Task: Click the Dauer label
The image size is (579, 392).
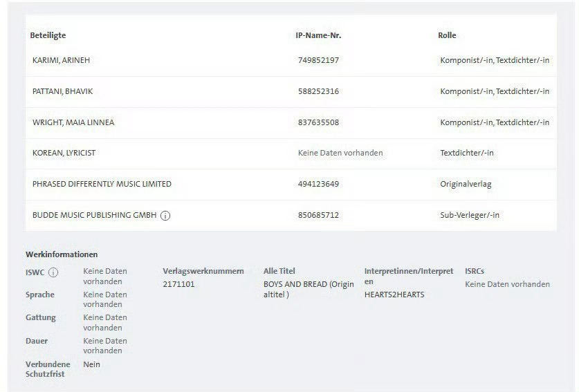Action: point(37,341)
